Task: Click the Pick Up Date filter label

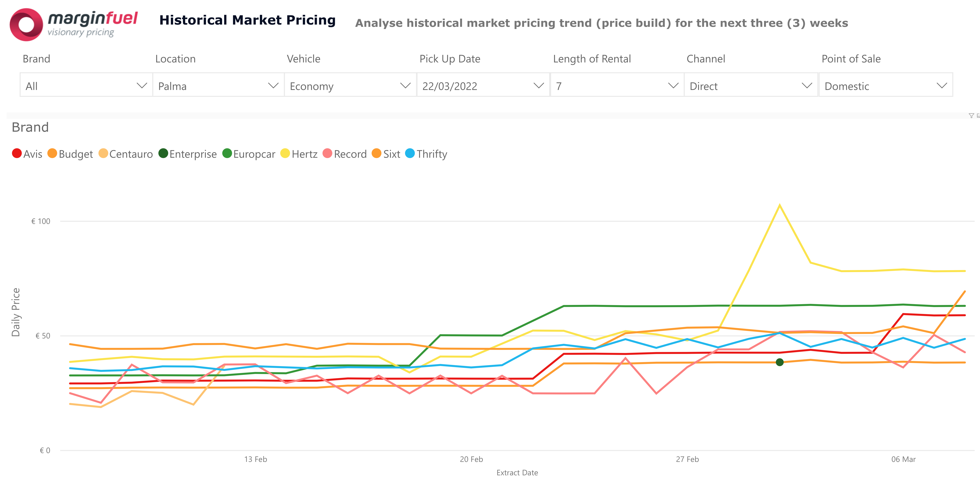Action: [x=450, y=59]
